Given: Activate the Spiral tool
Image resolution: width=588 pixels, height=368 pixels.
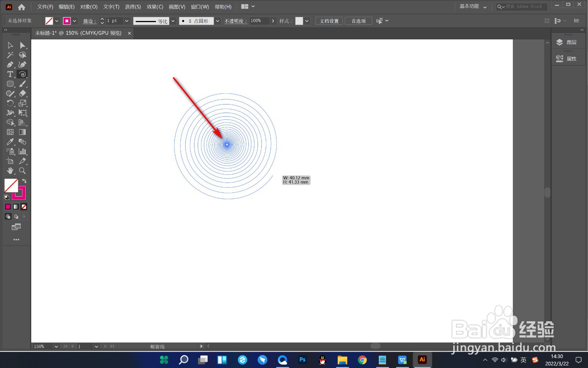Looking at the screenshot, I should coord(22,74).
